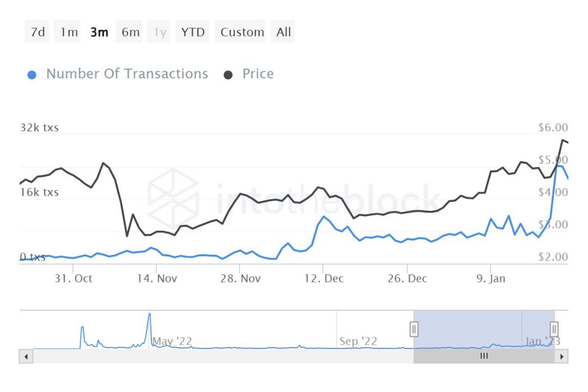Toggle the Price series visibility
588x392 pixels.
tap(258, 73)
